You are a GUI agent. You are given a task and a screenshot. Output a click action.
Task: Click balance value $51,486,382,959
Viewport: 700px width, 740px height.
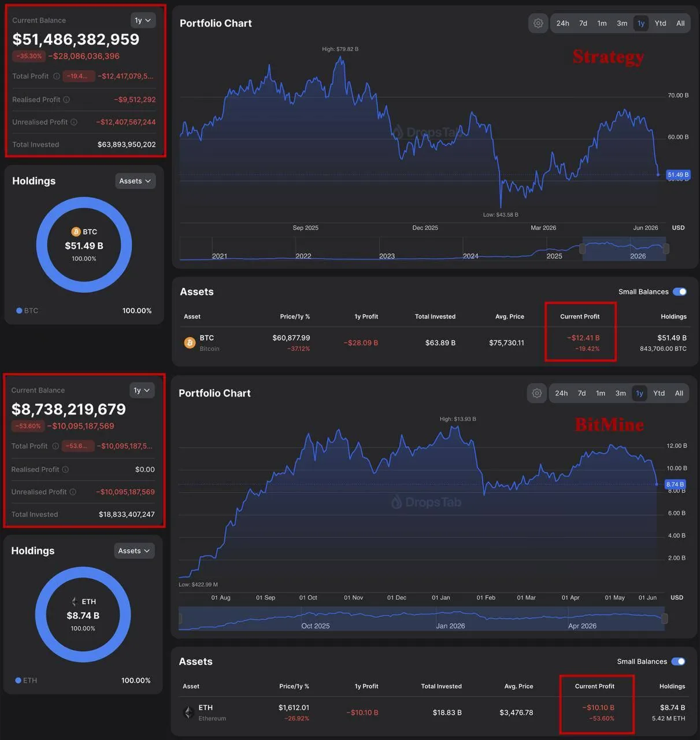click(76, 39)
